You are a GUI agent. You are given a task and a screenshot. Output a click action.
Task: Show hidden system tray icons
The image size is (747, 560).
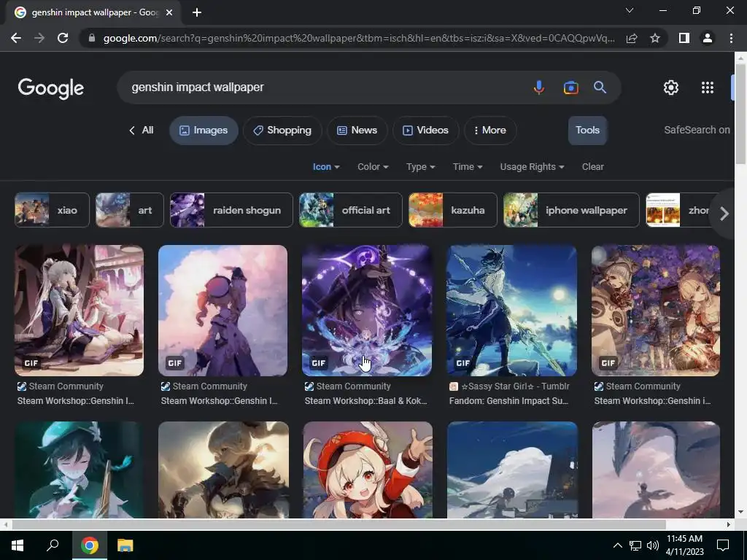617,545
